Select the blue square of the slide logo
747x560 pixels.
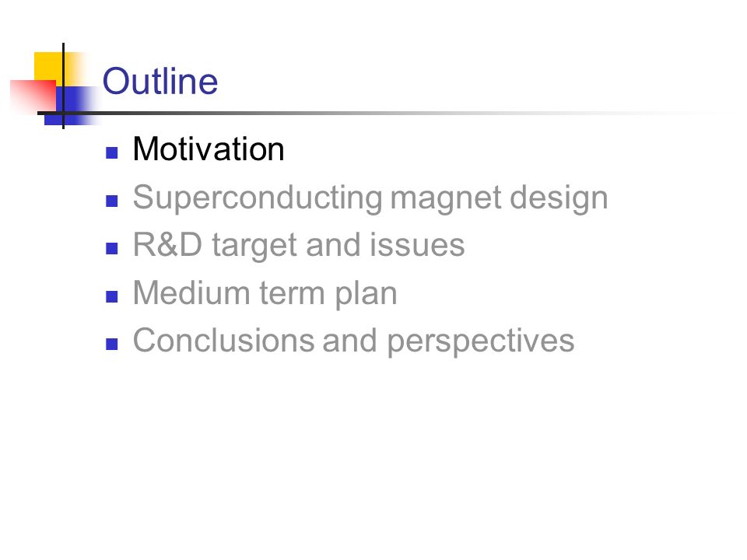72,106
